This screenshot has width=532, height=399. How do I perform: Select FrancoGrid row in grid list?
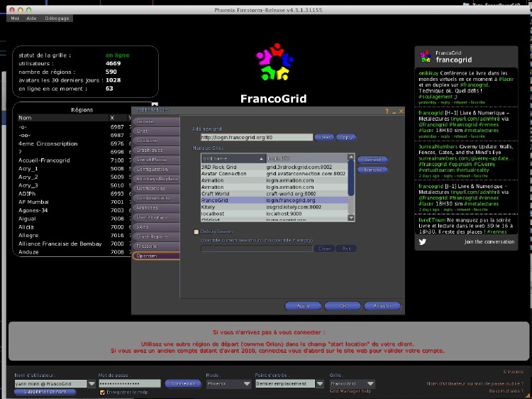click(274, 200)
